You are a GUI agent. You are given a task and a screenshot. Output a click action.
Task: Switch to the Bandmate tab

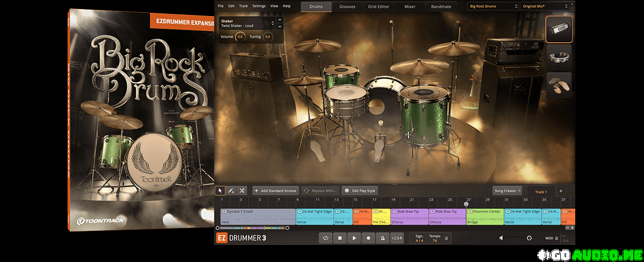click(x=442, y=6)
